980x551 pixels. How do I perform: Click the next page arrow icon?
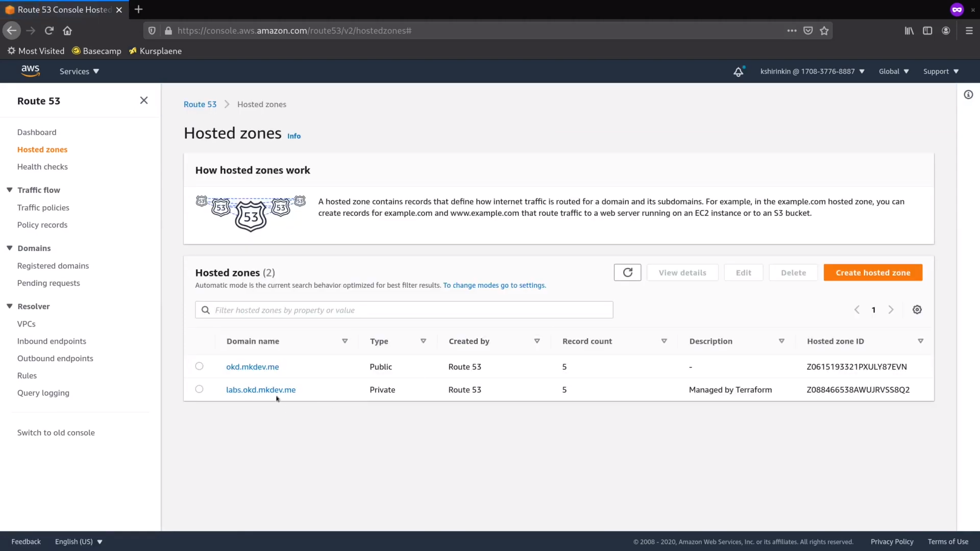(x=891, y=310)
